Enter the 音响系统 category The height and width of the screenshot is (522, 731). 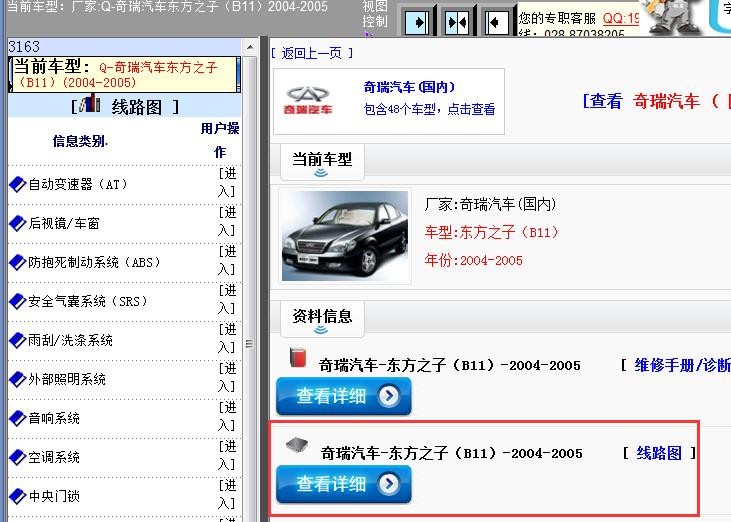228,416
